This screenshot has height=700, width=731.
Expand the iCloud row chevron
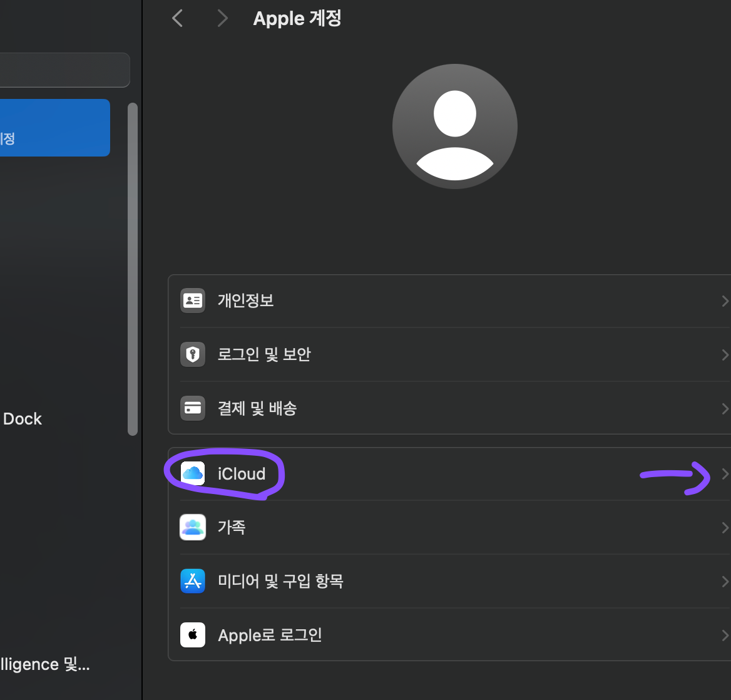coord(725,474)
